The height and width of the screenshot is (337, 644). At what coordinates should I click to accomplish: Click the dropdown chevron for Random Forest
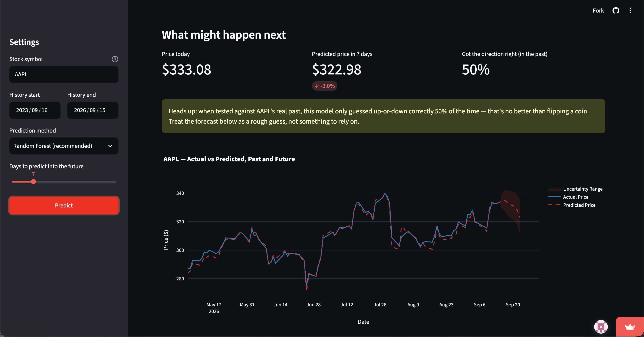(110, 146)
